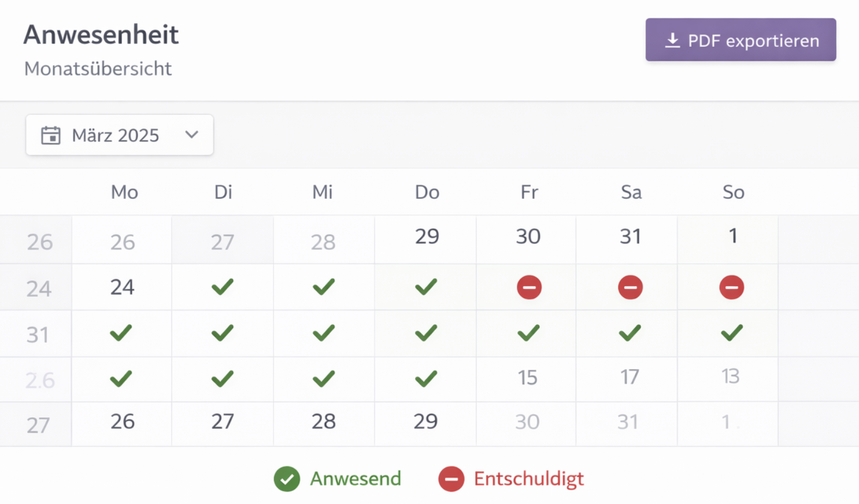Click the download icon on PDF exportieren button
The image size is (859, 504).
point(672,39)
